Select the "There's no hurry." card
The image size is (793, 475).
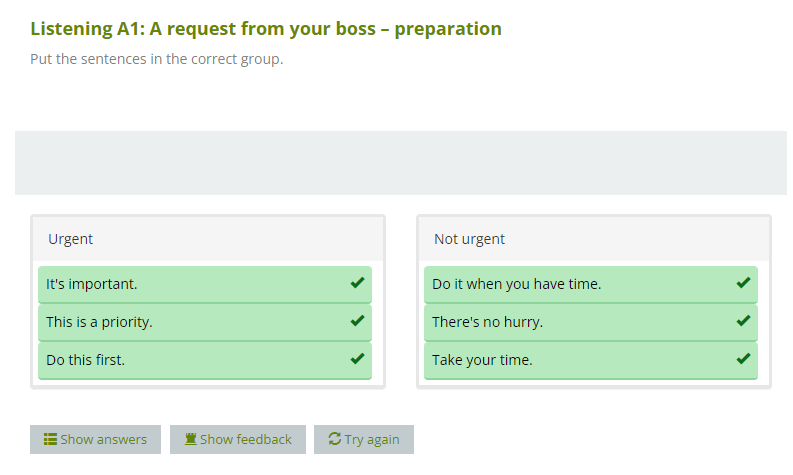pyautogui.click(x=576, y=322)
